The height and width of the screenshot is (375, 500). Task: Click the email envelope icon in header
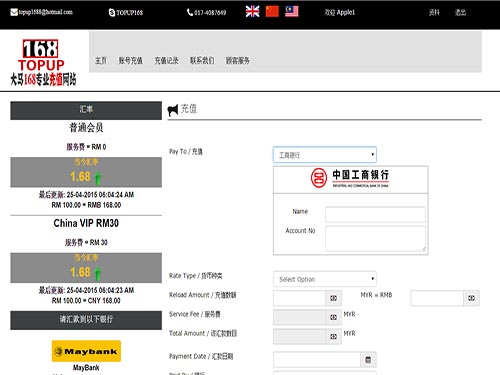point(14,12)
